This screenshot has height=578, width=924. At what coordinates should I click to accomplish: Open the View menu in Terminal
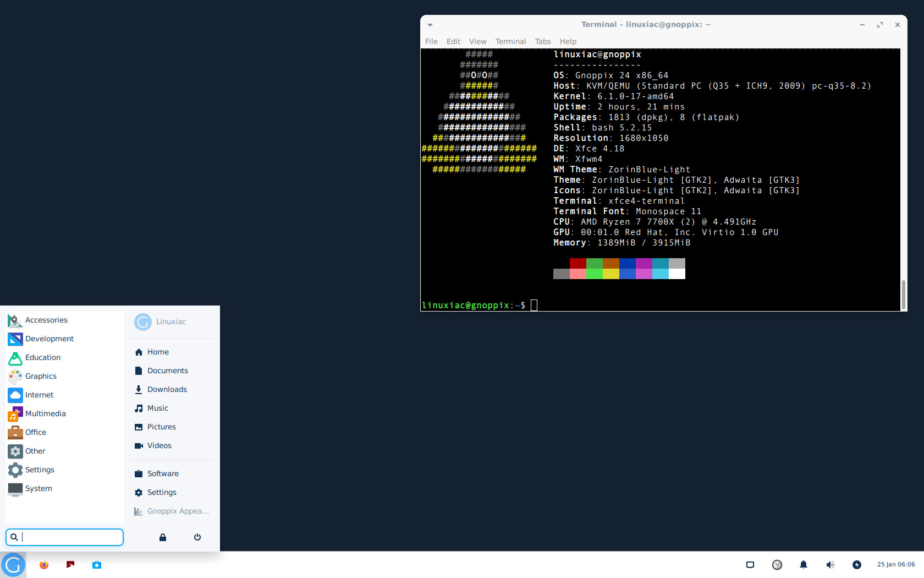(x=477, y=41)
